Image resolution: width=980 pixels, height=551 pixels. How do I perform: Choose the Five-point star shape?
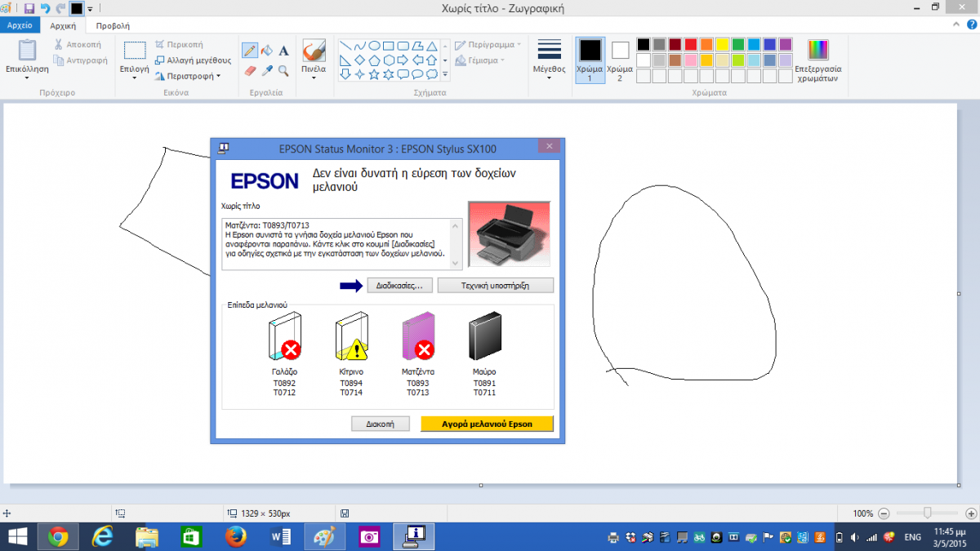(x=374, y=74)
